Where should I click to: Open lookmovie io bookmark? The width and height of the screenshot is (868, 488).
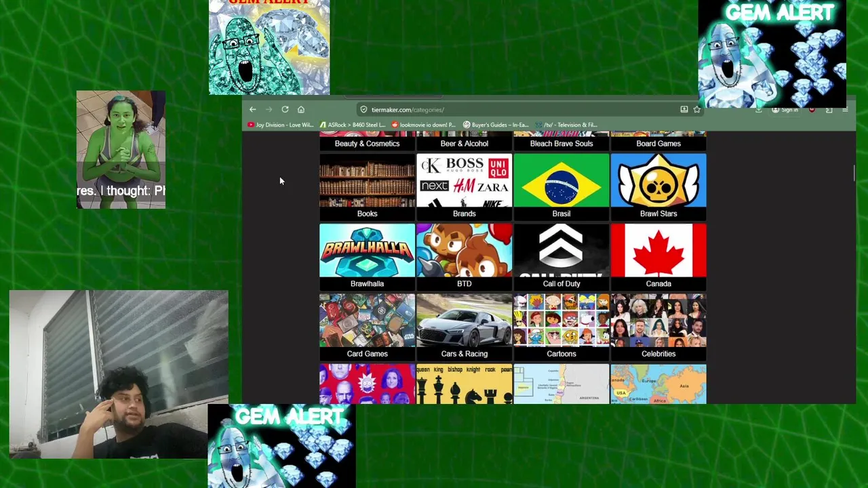point(424,125)
